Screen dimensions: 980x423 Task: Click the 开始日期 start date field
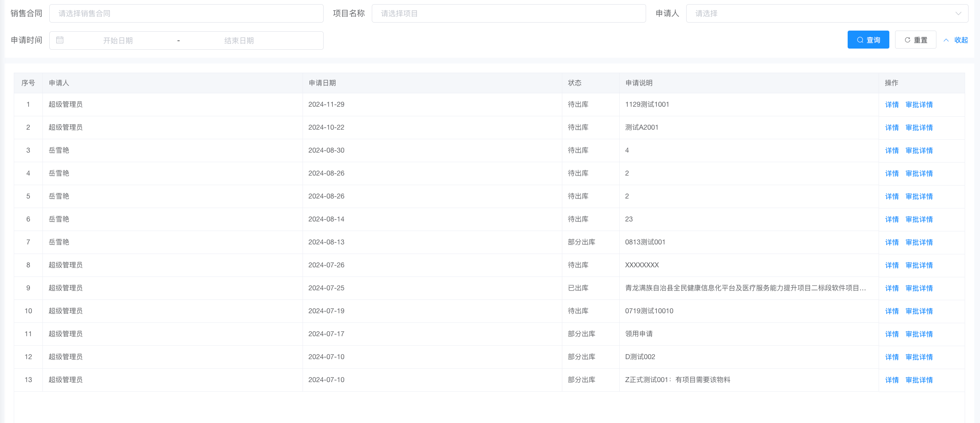(x=118, y=41)
